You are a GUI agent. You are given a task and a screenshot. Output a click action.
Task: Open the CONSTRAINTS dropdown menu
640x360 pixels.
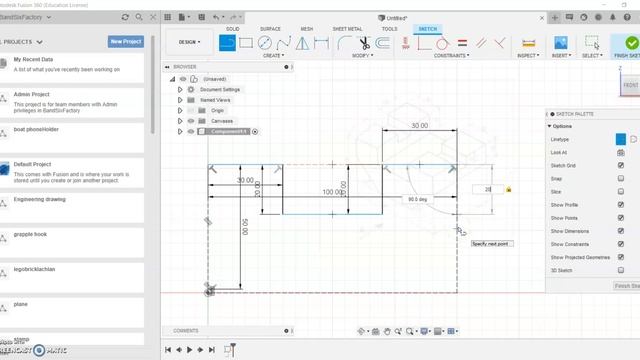point(451,56)
